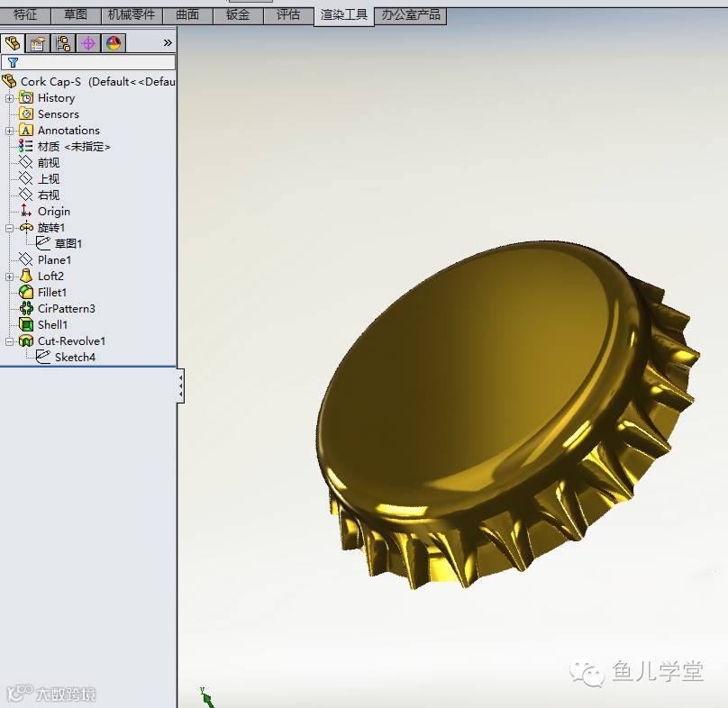The width and height of the screenshot is (728, 708).
Task: Switch to the 办公室产品 tab
Action: pos(411,15)
